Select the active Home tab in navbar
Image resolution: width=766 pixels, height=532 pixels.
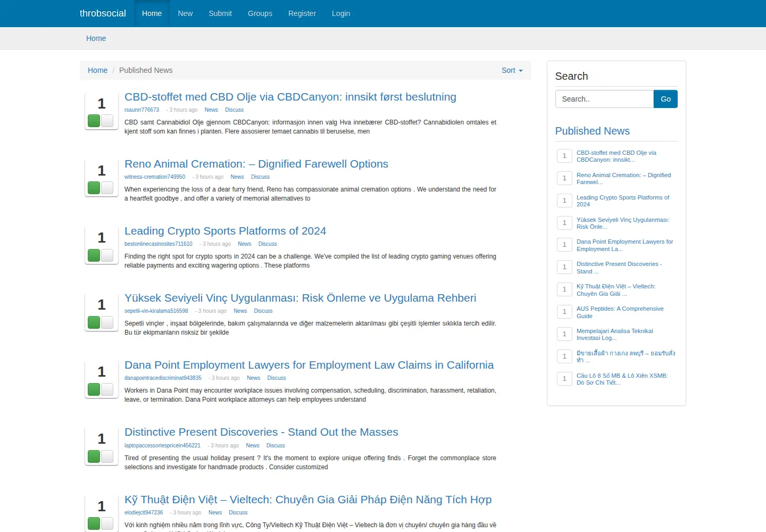click(x=152, y=13)
